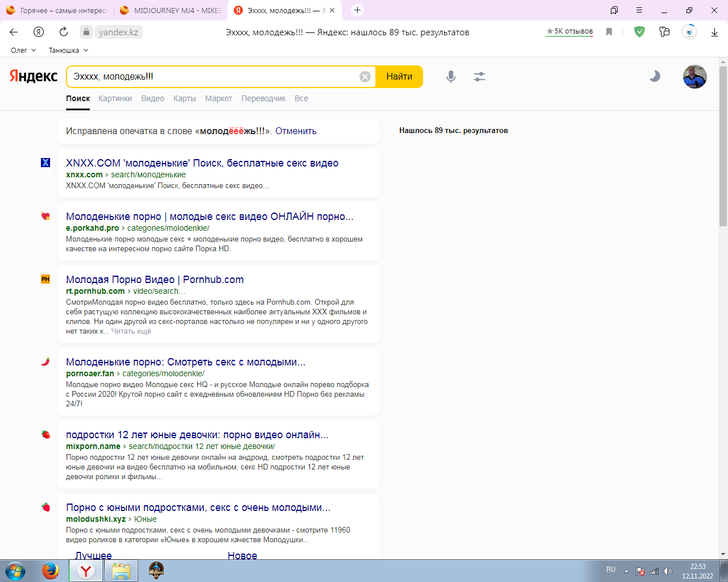Select the 'Маркет' search tab
This screenshot has width=728, height=582.
(218, 98)
